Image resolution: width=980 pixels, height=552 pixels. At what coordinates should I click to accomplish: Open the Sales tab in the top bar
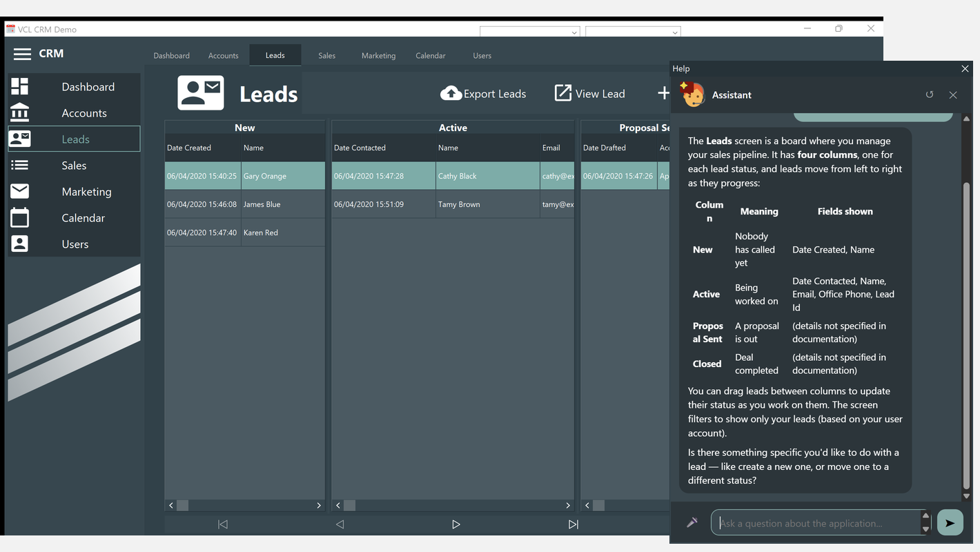[327, 55]
